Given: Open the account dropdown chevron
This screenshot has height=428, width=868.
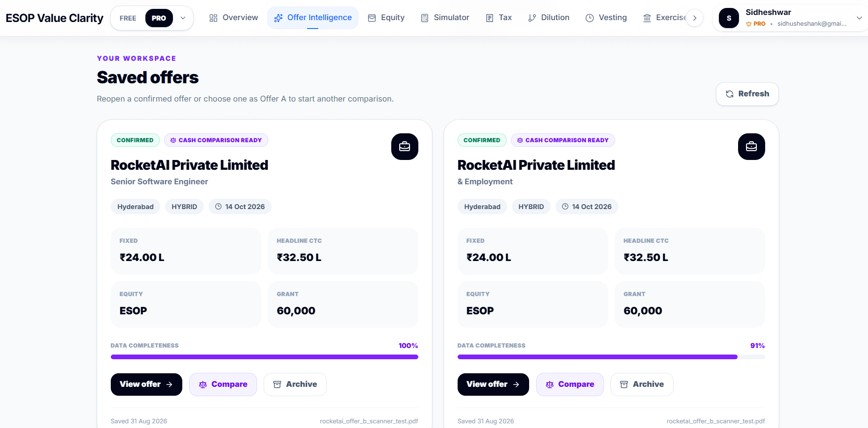Looking at the screenshot, I should [859, 18].
